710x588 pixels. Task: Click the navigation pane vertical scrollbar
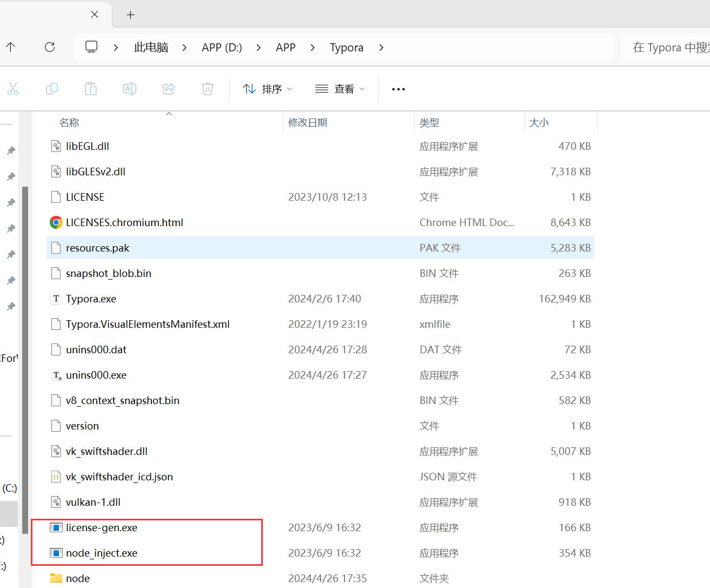click(x=25, y=359)
